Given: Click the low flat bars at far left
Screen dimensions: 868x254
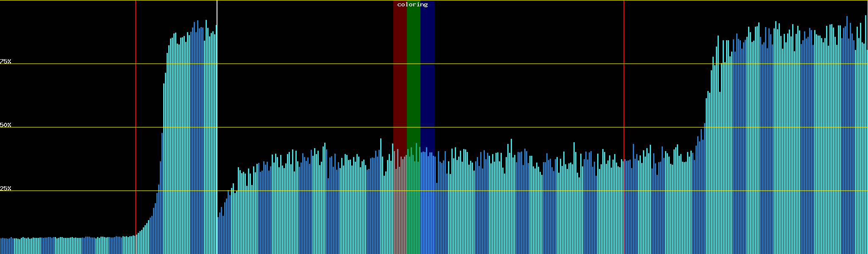Looking at the screenshot, I should (64, 246).
